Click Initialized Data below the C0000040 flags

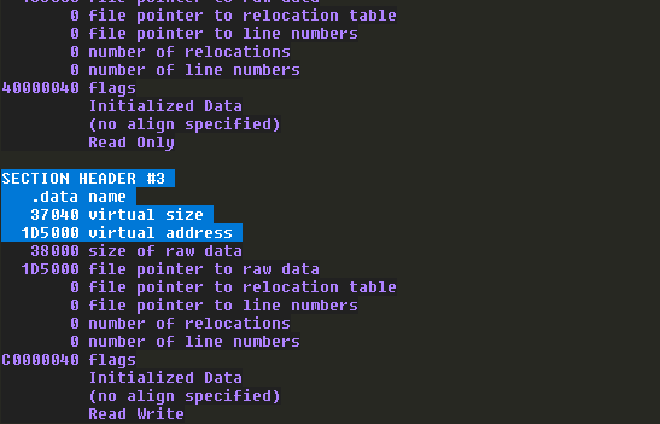(165, 378)
